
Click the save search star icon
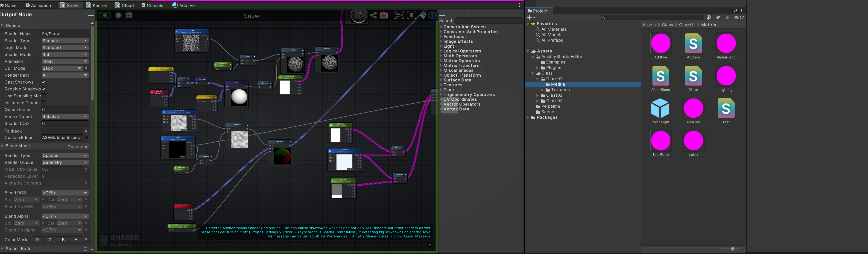pos(727,17)
